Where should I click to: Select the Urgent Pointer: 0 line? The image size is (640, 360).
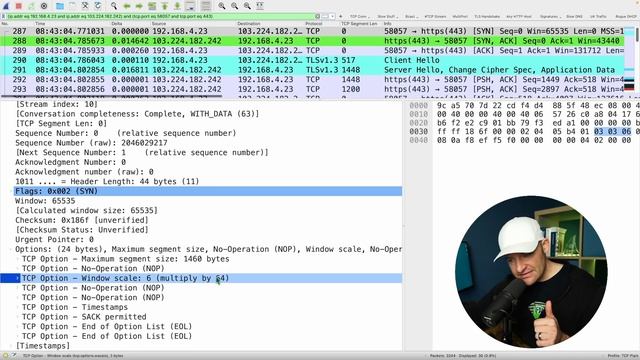click(x=54, y=240)
